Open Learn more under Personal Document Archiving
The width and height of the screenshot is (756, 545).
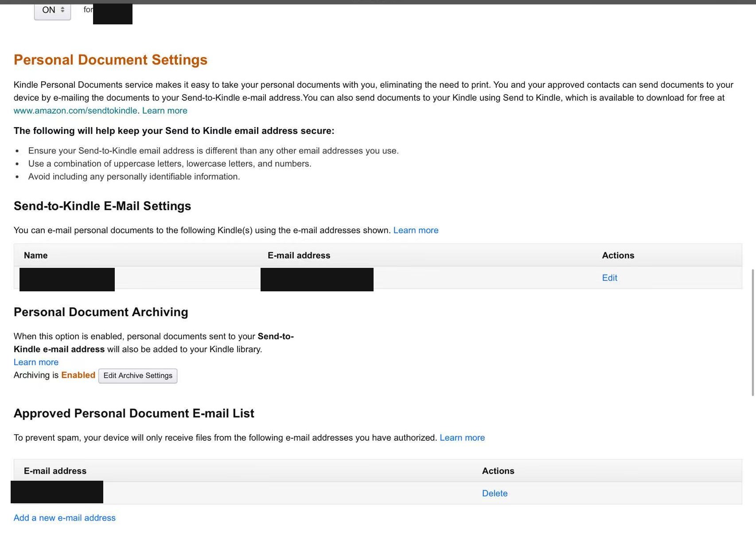click(x=36, y=362)
